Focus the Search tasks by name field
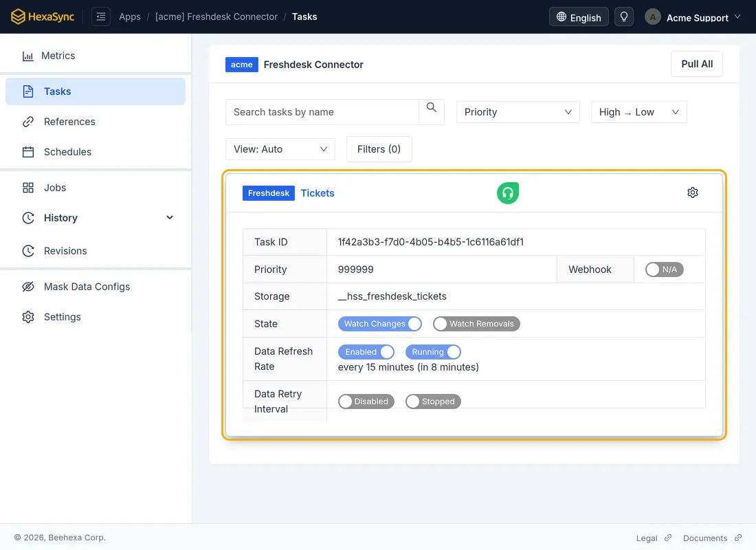Viewport: 756px width, 550px height. coord(322,112)
